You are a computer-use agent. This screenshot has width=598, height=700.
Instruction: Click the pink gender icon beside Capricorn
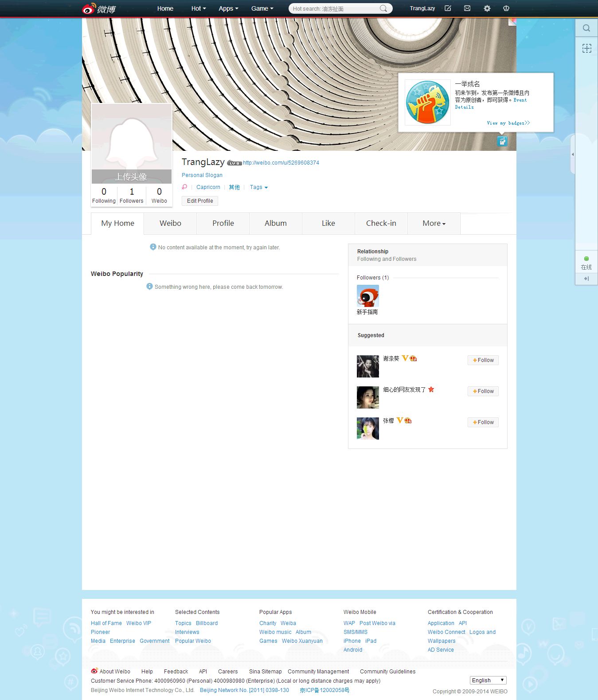[x=184, y=187]
